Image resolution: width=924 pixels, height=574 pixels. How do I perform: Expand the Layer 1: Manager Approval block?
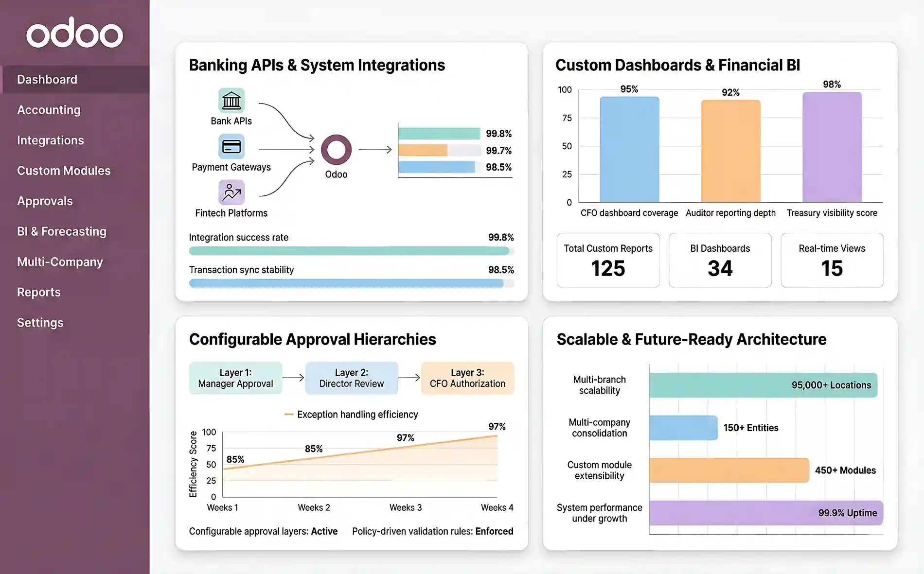235,378
